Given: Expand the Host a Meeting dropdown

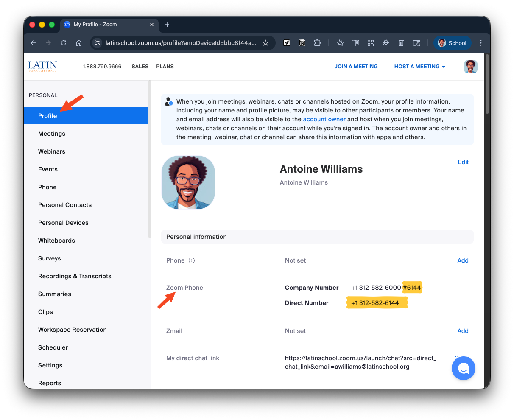Looking at the screenshot, I should click(419, 67).
